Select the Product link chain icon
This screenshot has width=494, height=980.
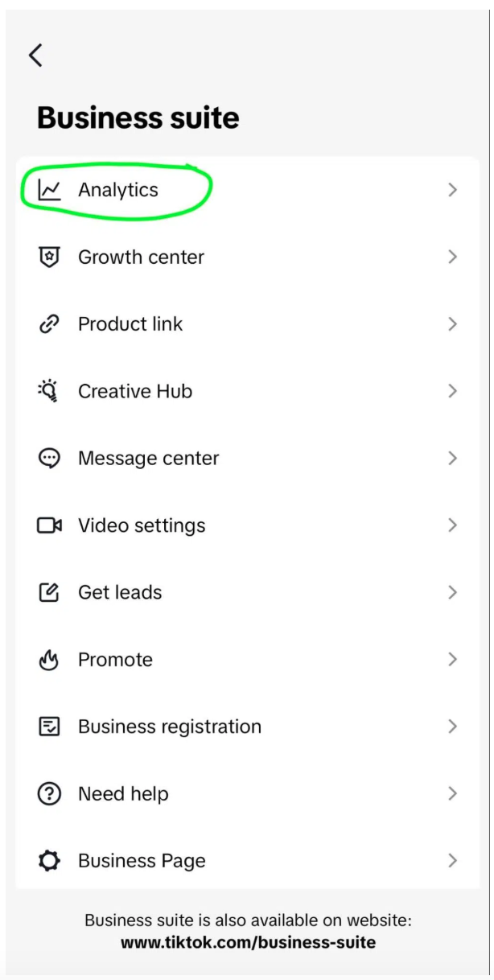[50, 324]
